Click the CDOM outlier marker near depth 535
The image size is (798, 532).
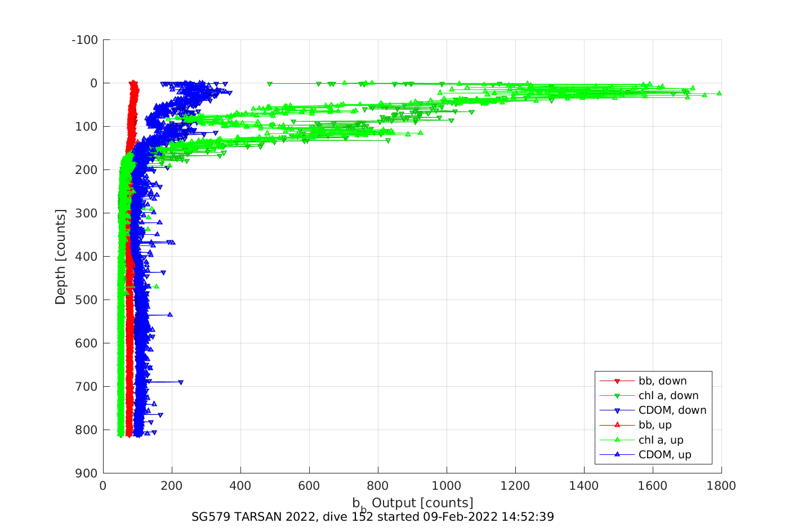click(170, 315)
